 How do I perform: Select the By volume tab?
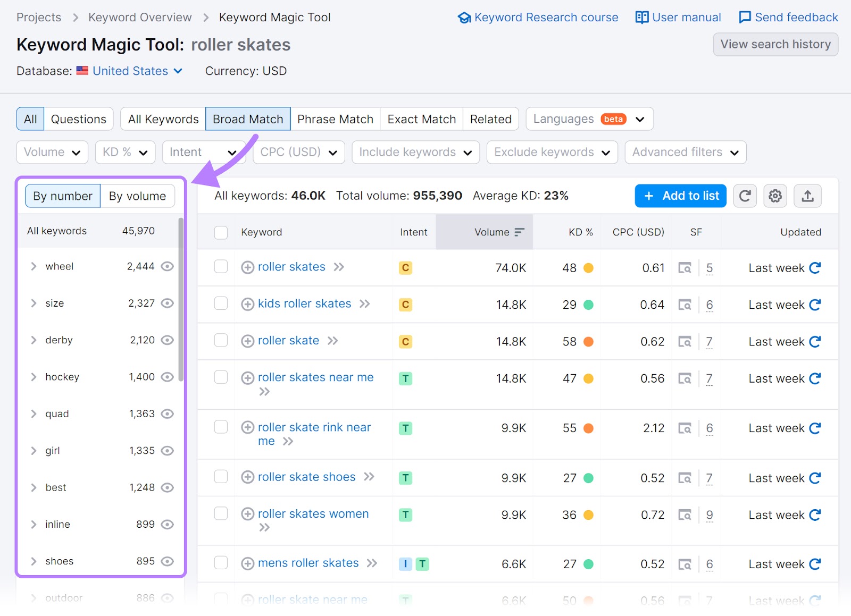tap(137, 196)
